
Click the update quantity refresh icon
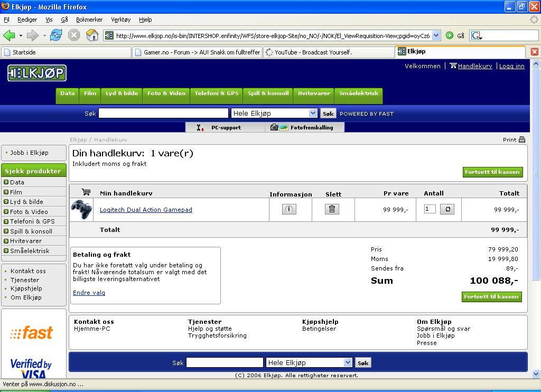pyautogui.click(x=447, y=209)
